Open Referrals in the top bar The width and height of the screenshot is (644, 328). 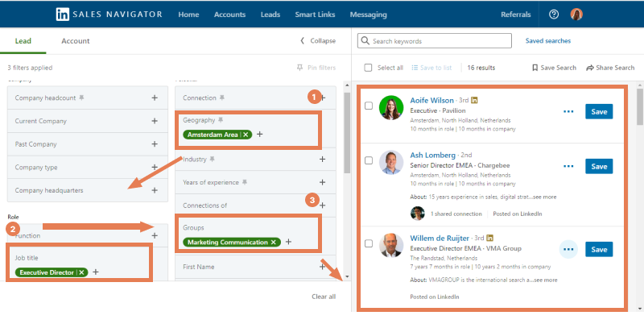516,15
